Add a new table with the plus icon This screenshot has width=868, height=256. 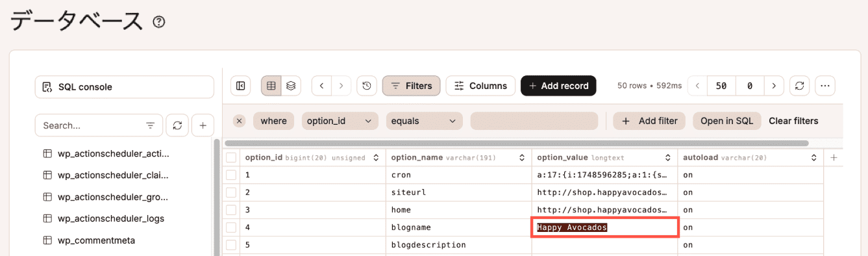[x=203, y=125]
